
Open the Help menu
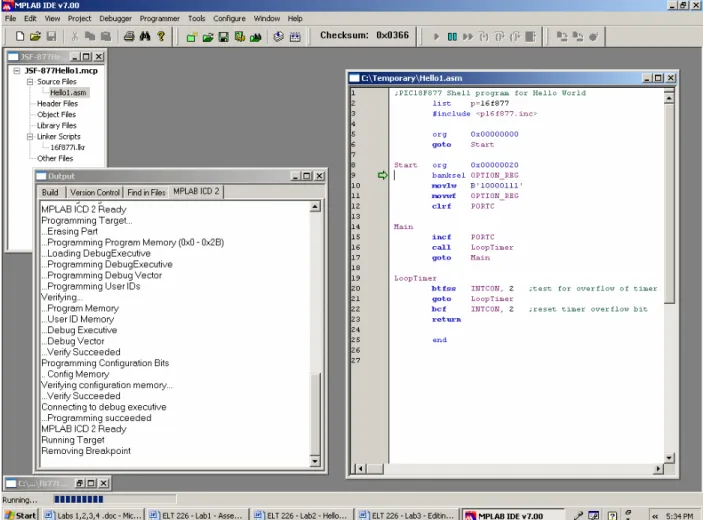[x=295, y=18]
